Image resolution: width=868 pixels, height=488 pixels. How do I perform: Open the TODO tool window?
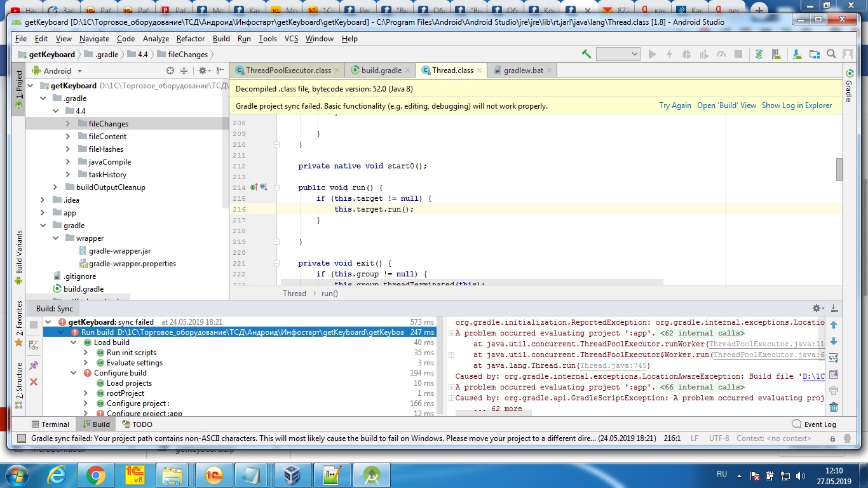point(137,424)
